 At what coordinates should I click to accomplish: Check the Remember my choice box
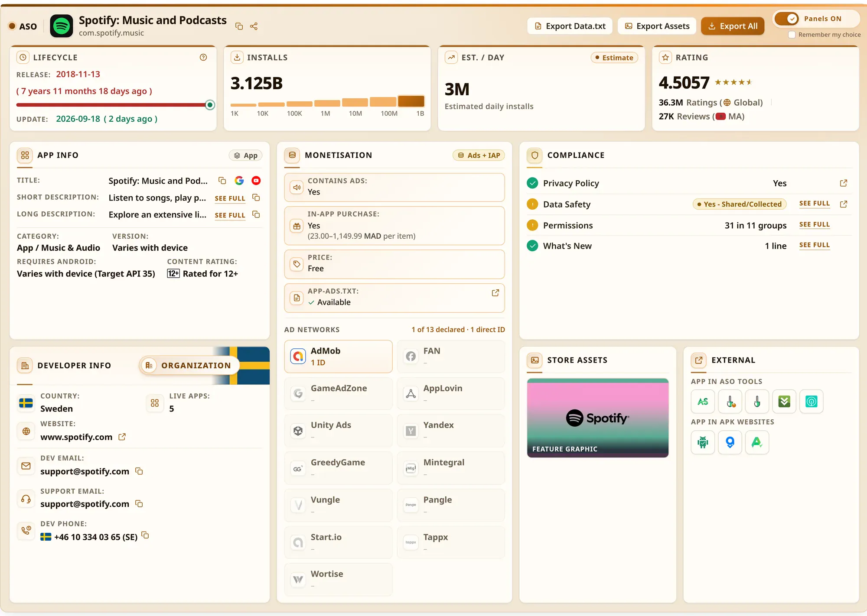(x=792, y=35)
